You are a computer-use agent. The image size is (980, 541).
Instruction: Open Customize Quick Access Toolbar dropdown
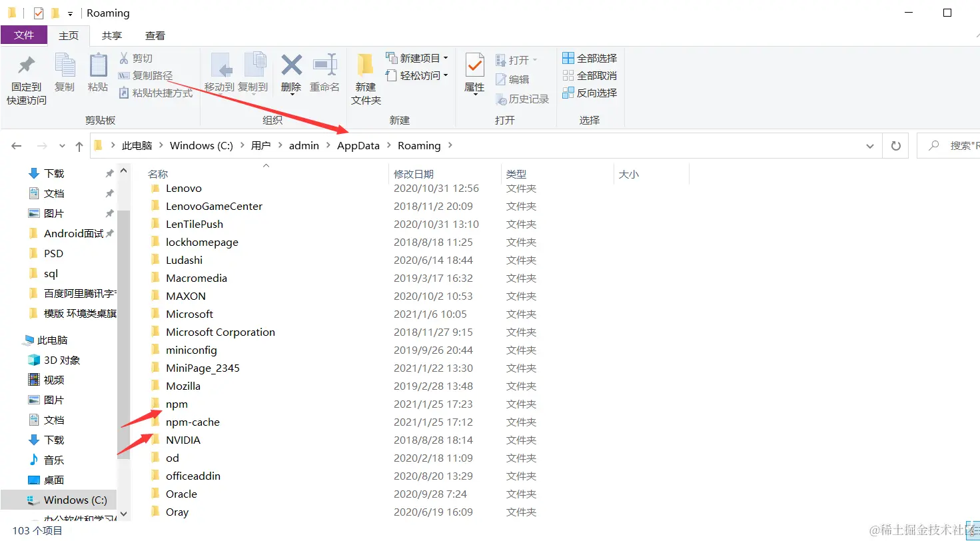pos(70,14)
